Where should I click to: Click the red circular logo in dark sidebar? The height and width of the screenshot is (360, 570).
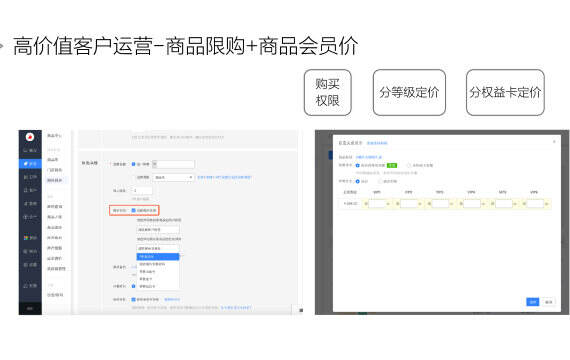pyautogui.click(x=30, y=137)
